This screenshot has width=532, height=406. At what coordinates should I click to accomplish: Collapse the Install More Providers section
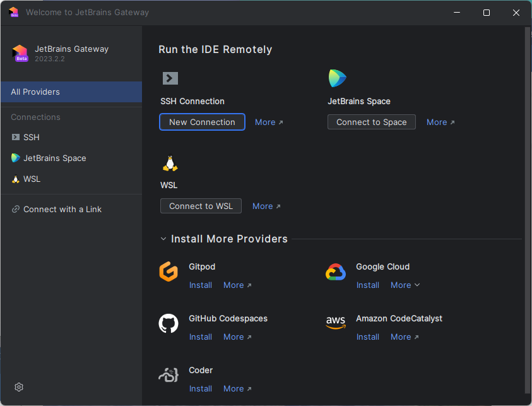(163, 239)
